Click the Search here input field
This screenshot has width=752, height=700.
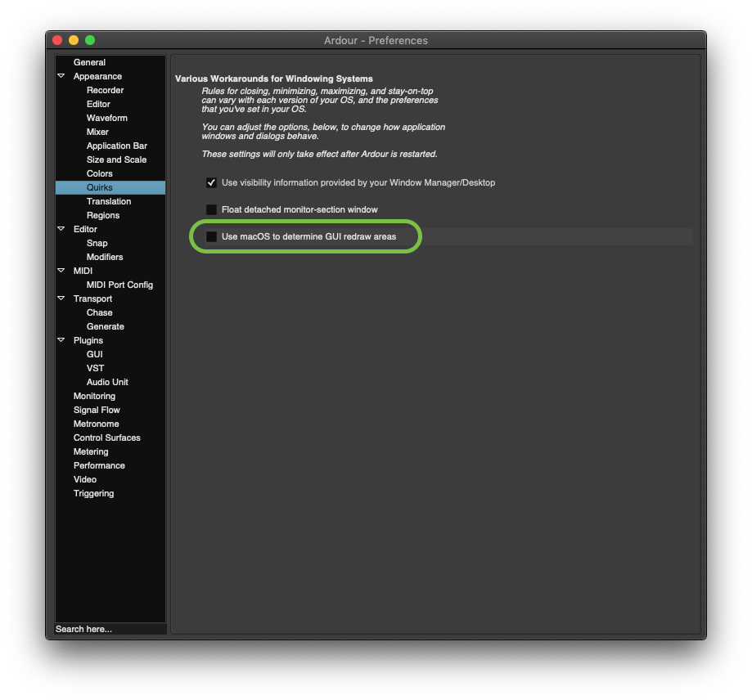click(110, 629)
